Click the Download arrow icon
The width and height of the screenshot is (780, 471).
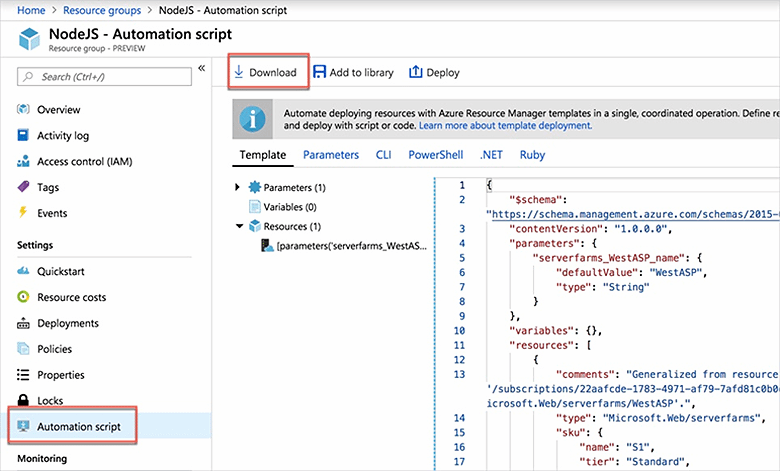pos(239,72)
